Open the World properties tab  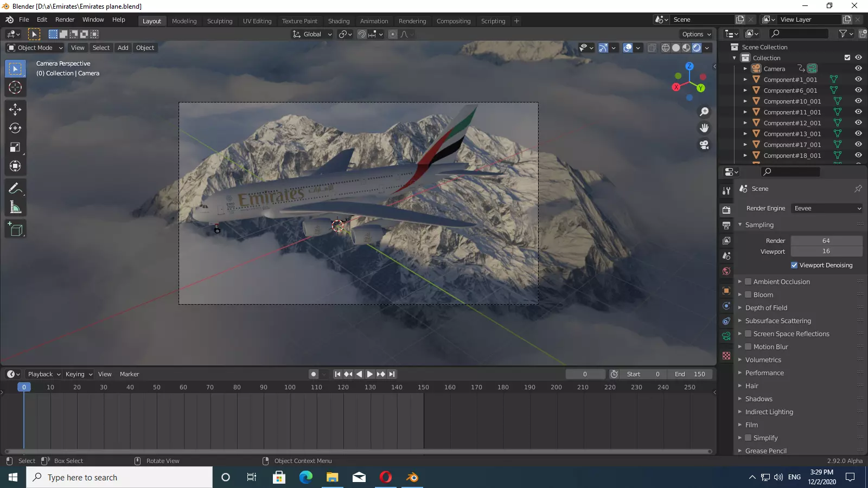[x=726, y=271]
